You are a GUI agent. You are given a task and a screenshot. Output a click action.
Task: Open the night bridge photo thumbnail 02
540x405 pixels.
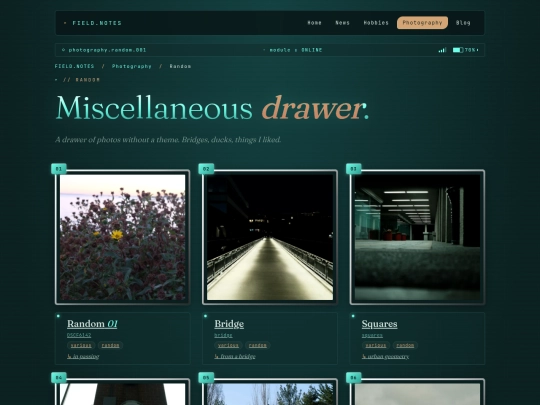click(270, 237)
